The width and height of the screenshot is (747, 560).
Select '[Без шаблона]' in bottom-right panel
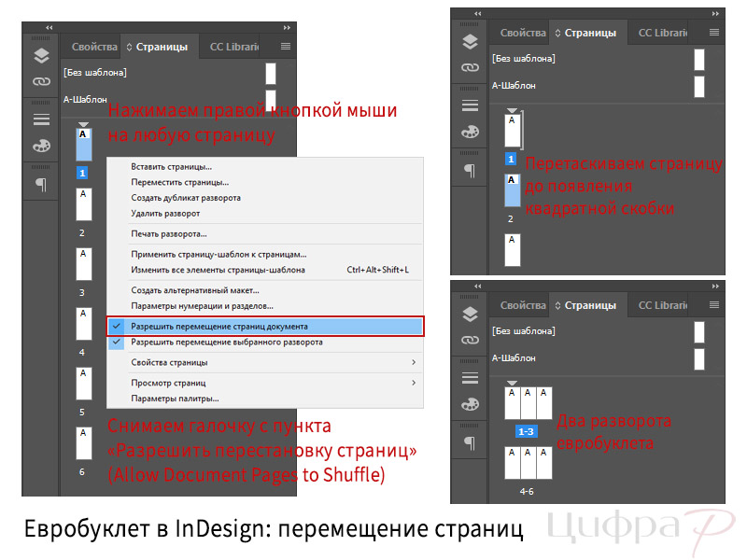[524, 331]
